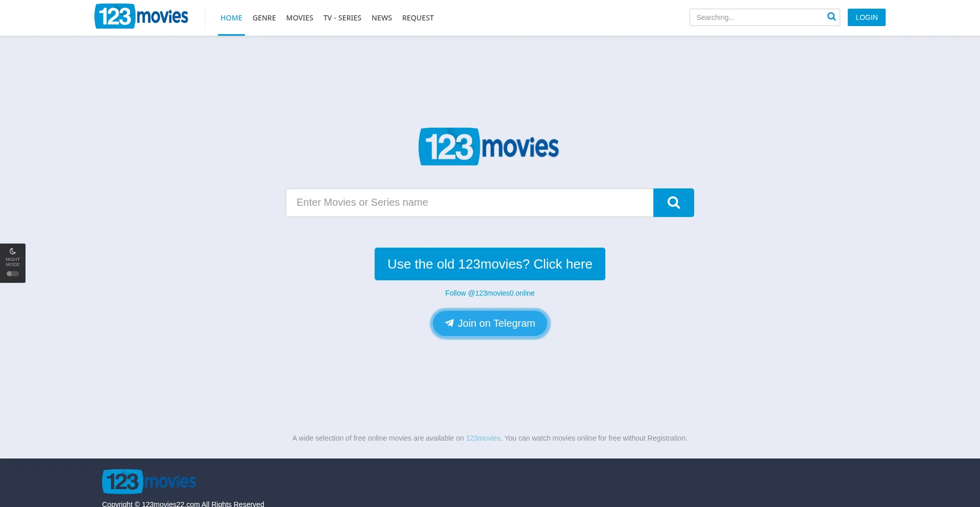Open the REQUEST page
The width and height of the screenshot is (980, 507).
coord(418,17)
